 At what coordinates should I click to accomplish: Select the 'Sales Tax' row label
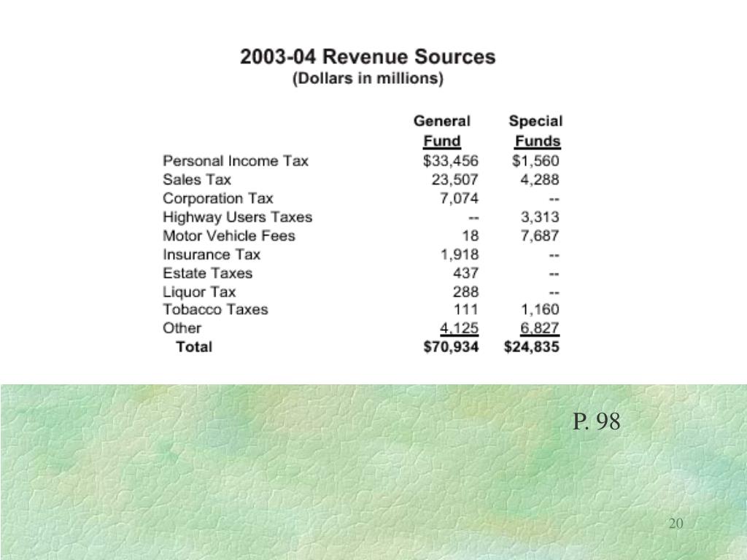click(x=196, y=179)
